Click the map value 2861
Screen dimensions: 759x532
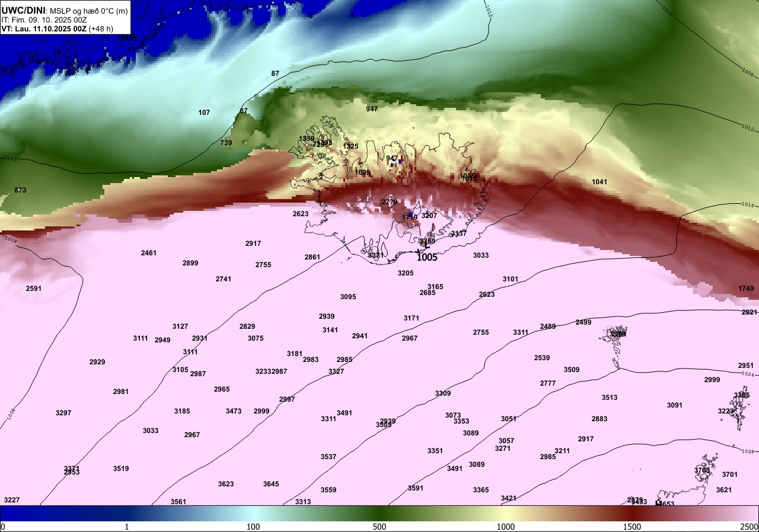coord(312,257)
